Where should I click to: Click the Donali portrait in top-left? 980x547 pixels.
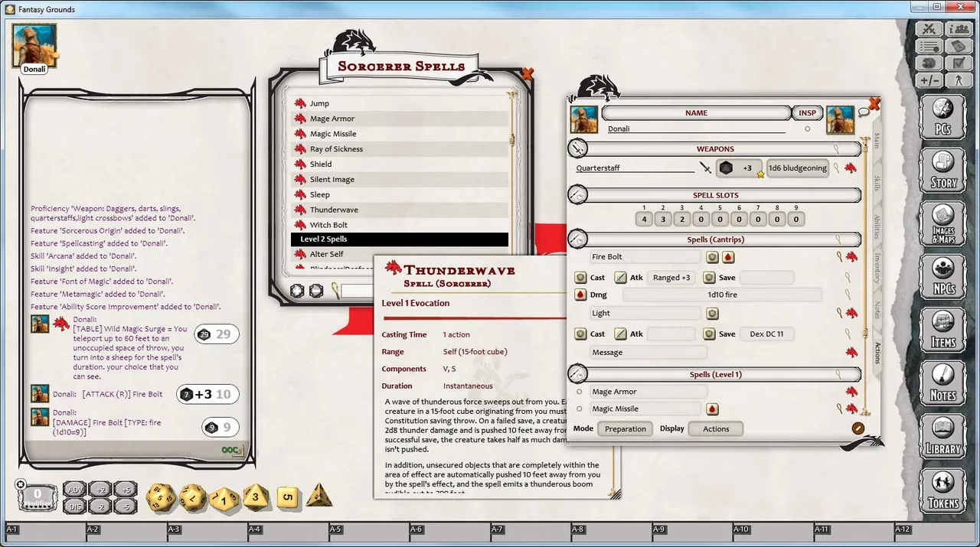[x=34, y=46]
